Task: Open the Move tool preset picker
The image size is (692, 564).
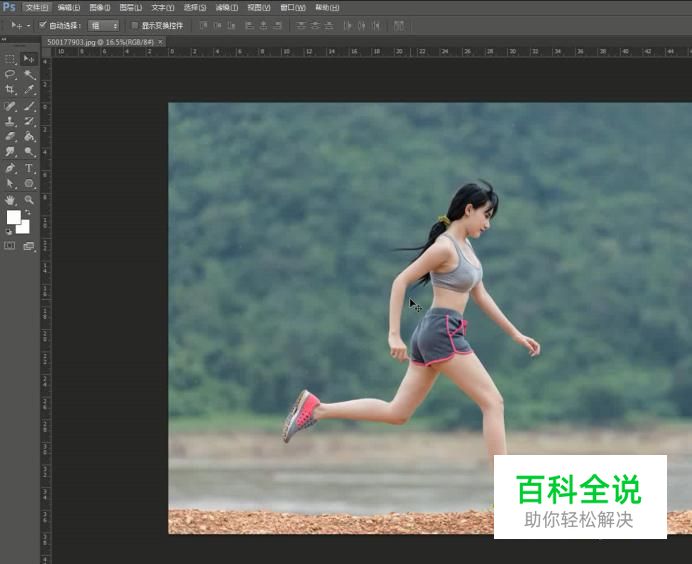Action: [x=20, y=26]
